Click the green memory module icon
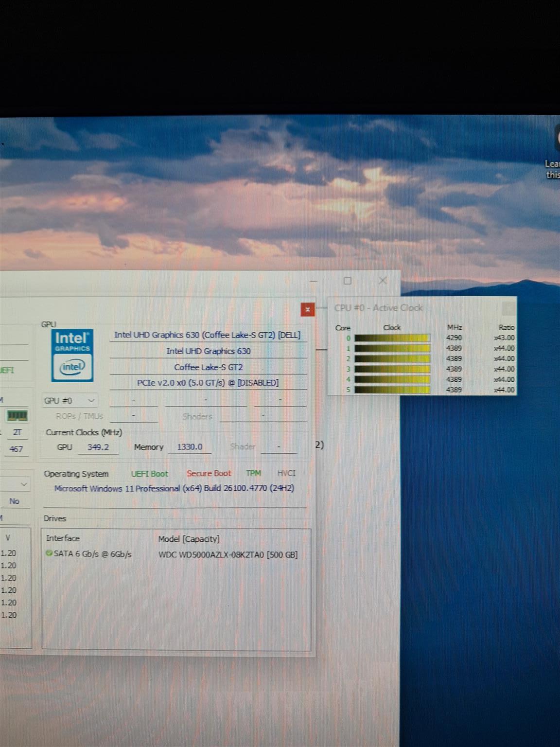Viewport: 560px width, 747px height. click(x=17, y=415)
